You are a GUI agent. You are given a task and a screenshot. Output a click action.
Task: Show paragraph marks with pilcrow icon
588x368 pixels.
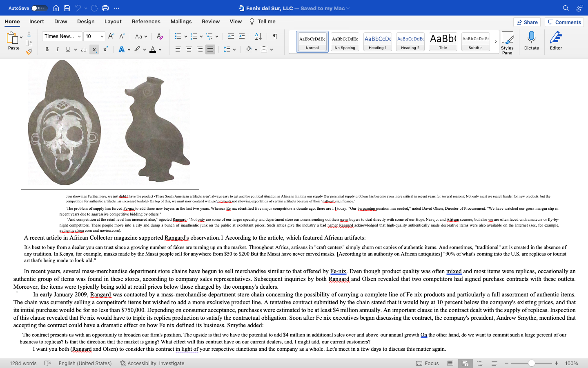[275, 36]
